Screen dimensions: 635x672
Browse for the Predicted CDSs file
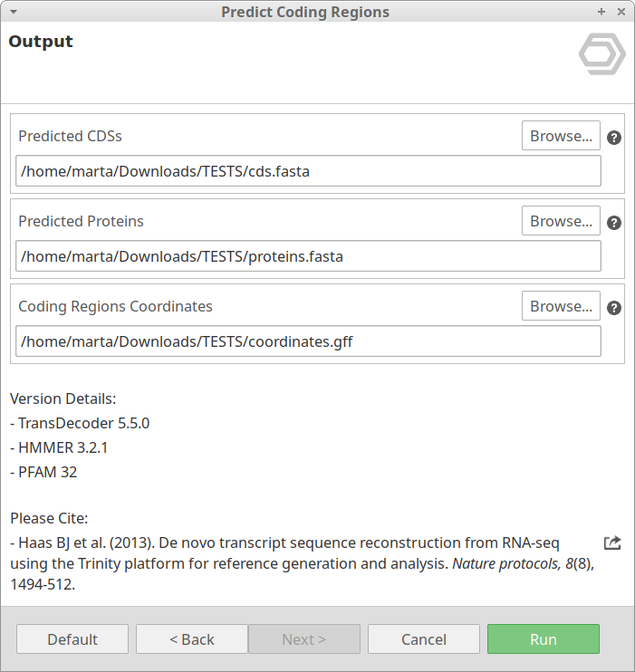(561, 136)
